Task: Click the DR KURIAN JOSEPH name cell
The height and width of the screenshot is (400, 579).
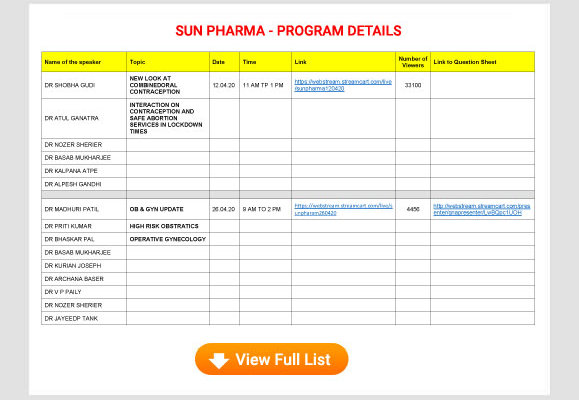Action: pos(84,266)
